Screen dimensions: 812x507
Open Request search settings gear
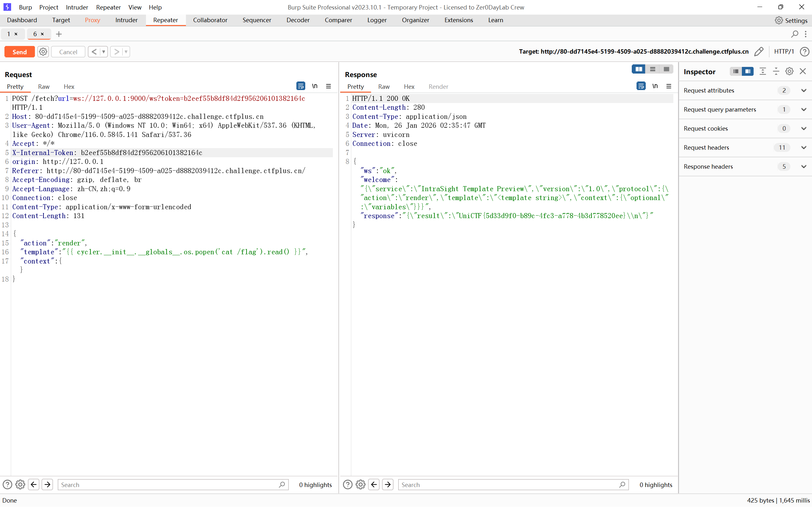click(20, 484)
